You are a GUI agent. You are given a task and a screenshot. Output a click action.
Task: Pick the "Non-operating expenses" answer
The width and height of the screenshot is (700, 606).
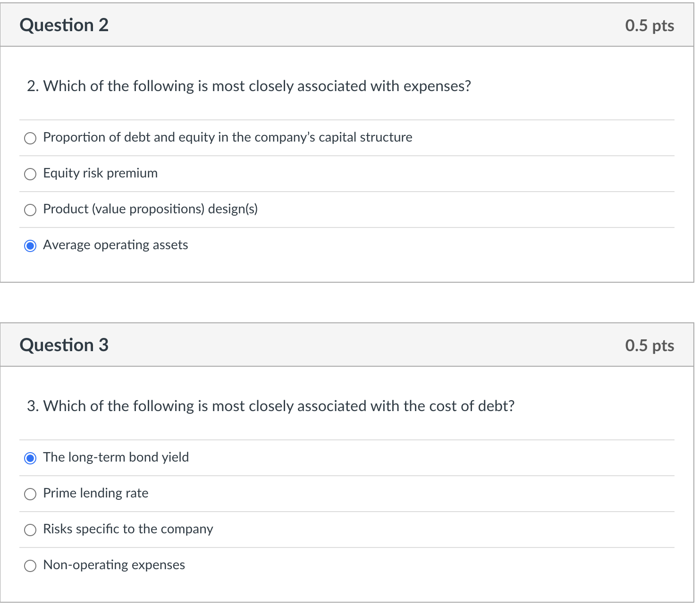[x=30, y=565]
